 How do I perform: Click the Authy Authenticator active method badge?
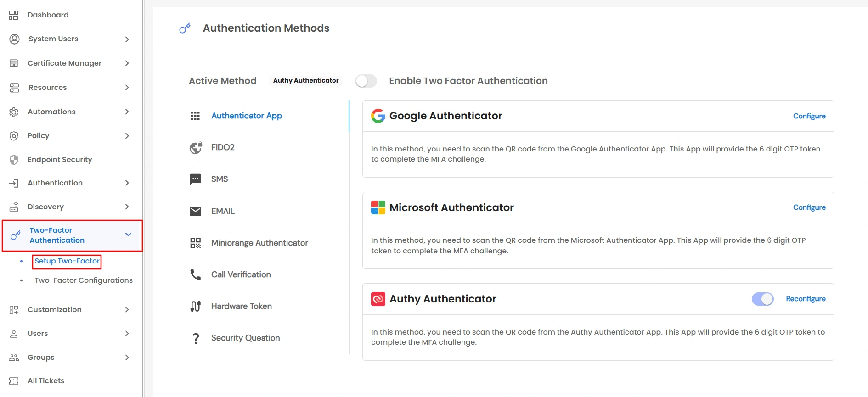tap(306, 81)
